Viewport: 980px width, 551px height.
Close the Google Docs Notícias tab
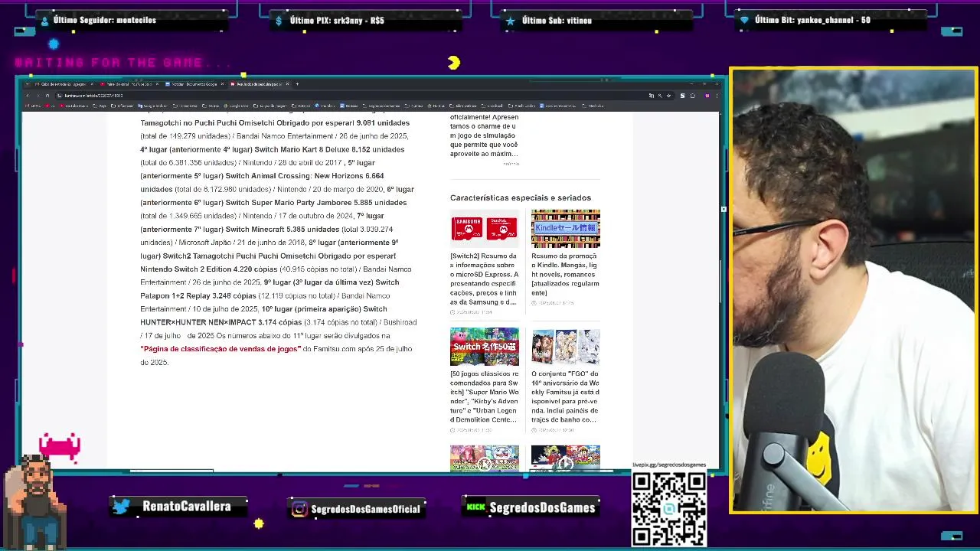point(222,84)
